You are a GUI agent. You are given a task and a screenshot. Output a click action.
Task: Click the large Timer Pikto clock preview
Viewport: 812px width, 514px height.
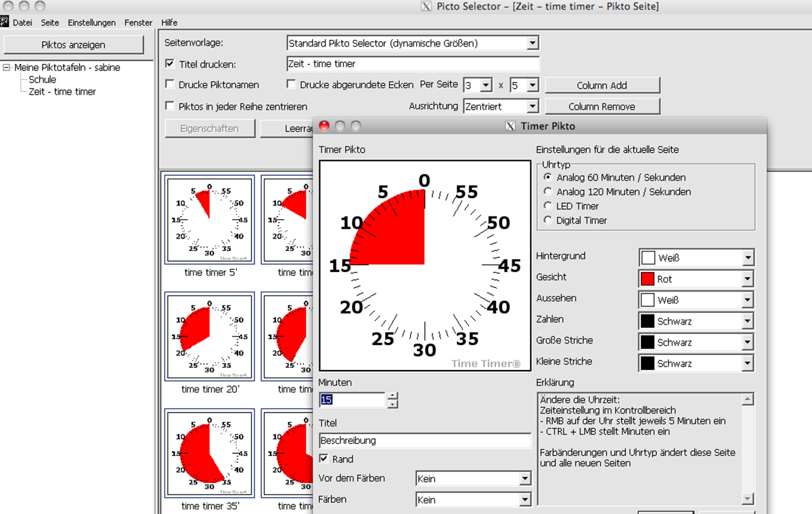(425, 265)
